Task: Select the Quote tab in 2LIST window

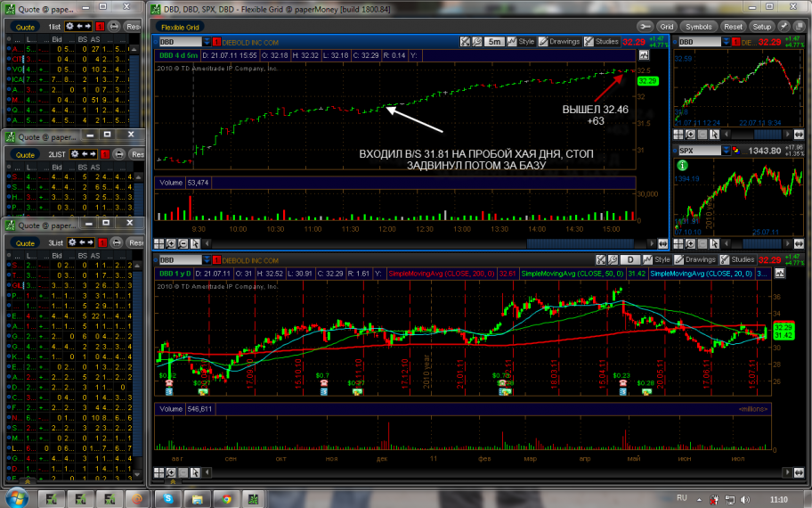Action: coord(25,154)
